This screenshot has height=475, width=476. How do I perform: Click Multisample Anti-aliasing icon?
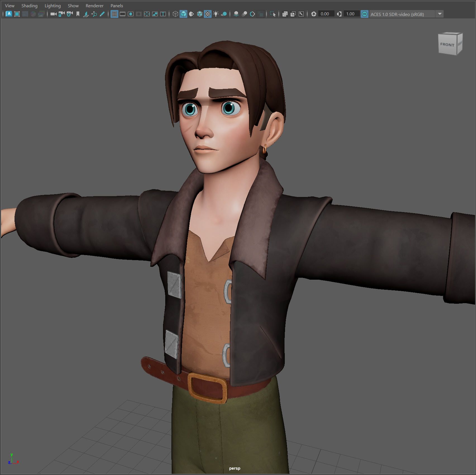[252, 14]
